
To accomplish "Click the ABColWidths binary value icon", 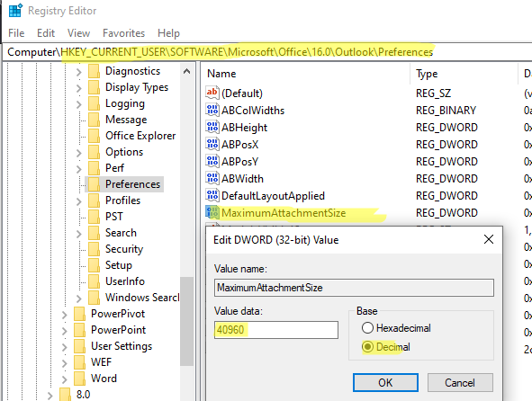I will [x=212, y=110].
